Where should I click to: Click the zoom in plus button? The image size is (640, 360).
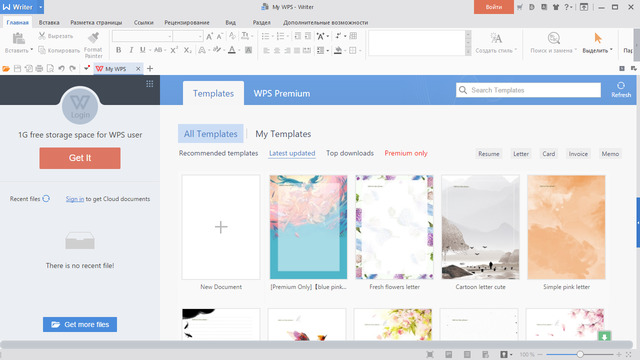619,354
